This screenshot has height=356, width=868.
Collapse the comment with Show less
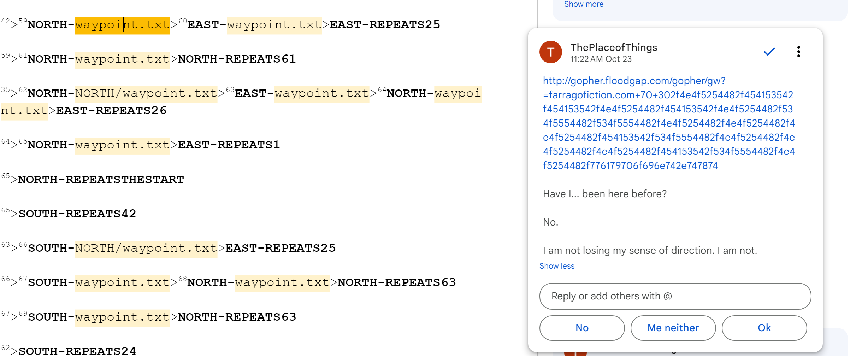(x=557, y=266)
